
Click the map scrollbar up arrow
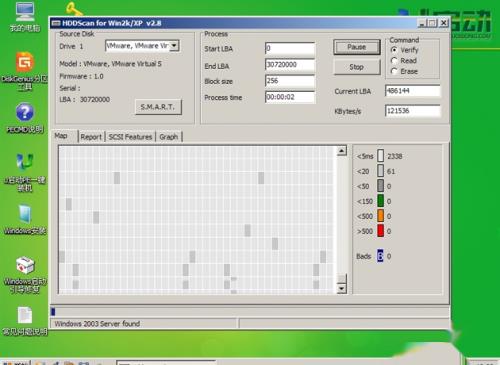[342, 151]
